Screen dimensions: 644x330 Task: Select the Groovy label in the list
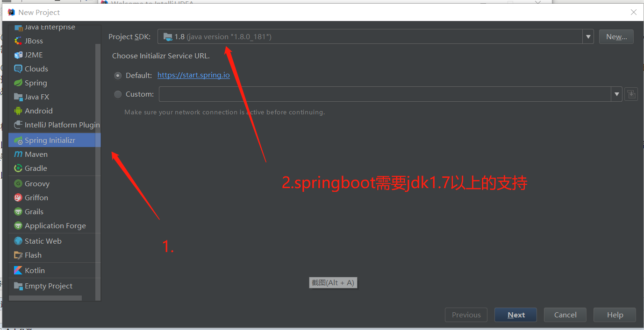click(37, 184)
